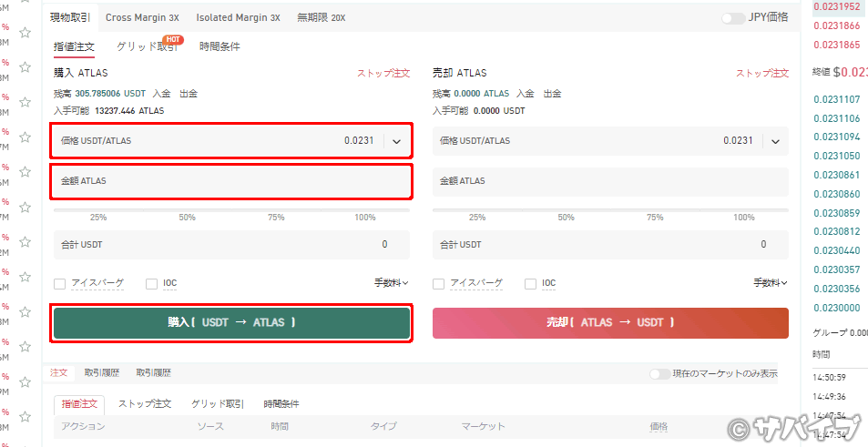Click order book price 0.0230000
868x447 pixels.
click(836, 308)
